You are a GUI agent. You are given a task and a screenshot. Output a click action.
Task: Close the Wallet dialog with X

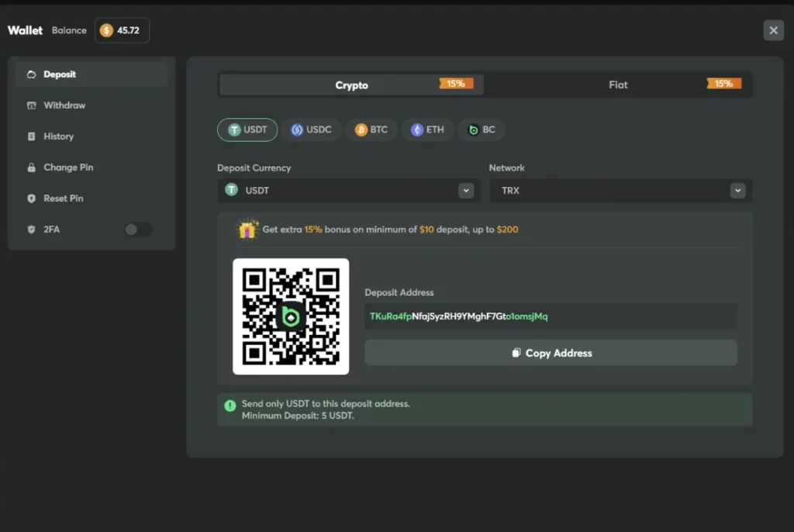[x=773, y=30]
